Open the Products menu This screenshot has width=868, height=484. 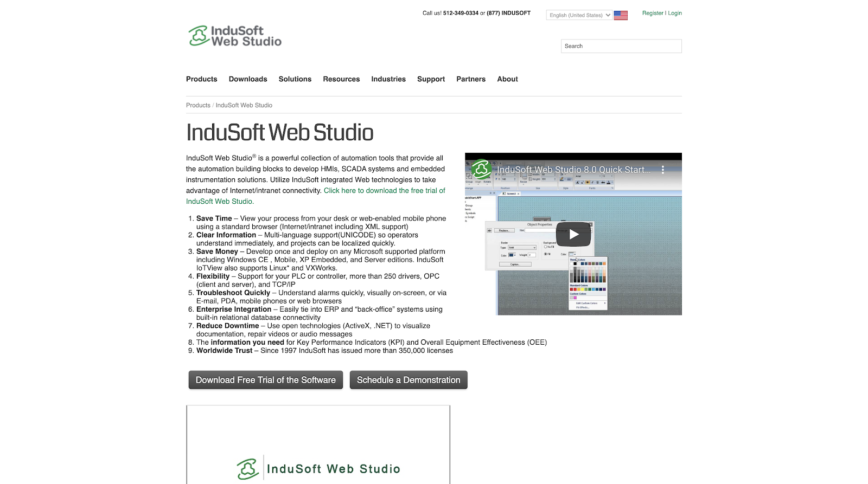click(202, 79)
